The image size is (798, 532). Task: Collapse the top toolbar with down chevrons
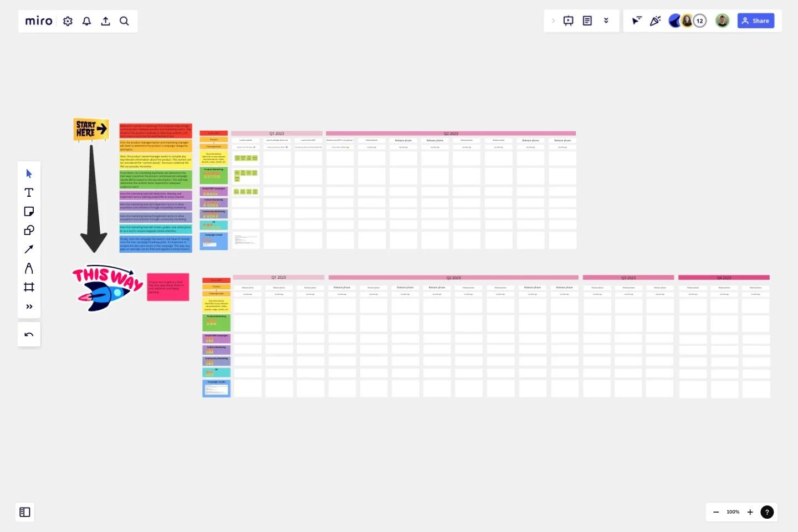[x=606, y=21]
